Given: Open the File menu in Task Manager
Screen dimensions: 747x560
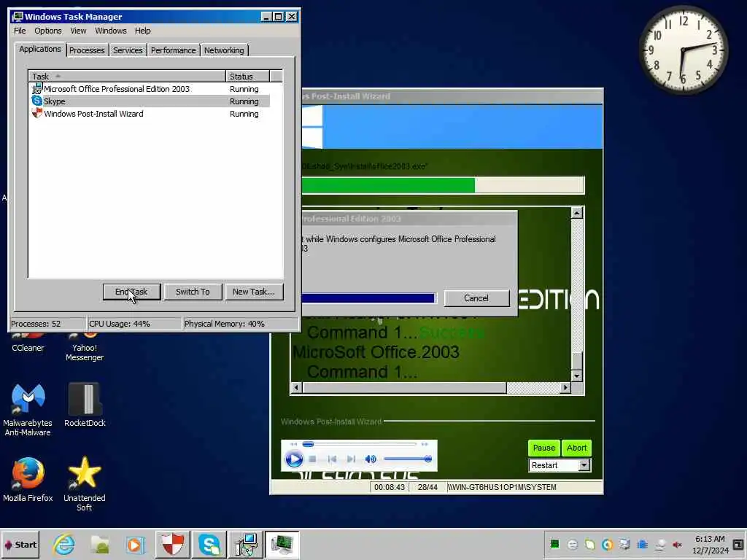Looking at the screenshot, I should pos(20,31).
